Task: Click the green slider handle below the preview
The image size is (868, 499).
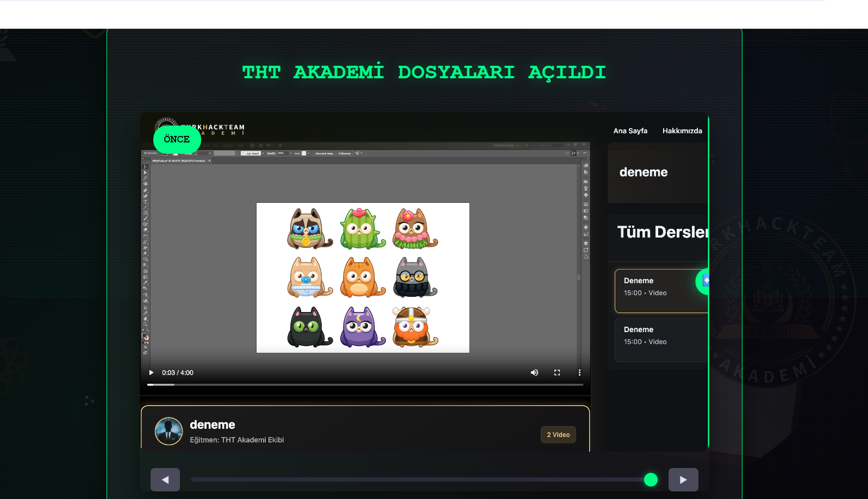Action: click(651, 479)
